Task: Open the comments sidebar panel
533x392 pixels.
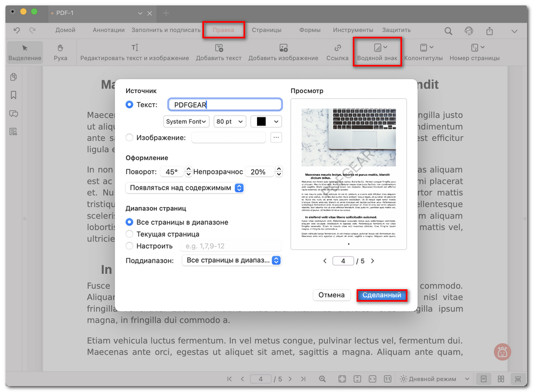Action: (14, 114)
